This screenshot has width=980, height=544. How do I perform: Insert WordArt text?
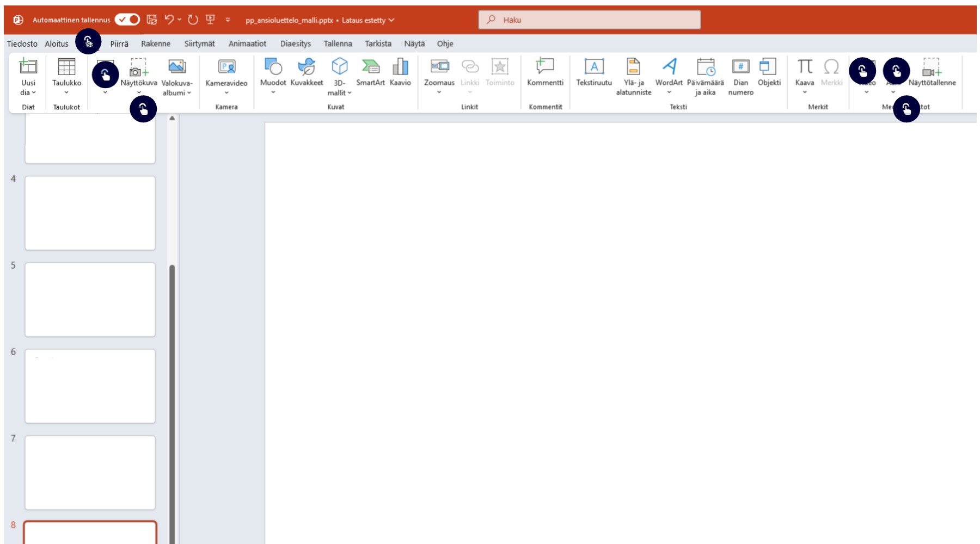(x=669, y=67)
